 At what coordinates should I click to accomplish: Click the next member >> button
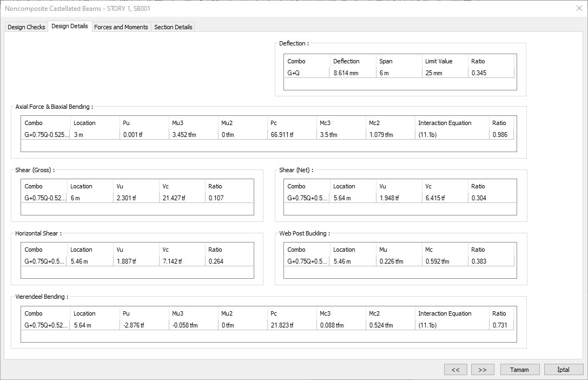483,370
